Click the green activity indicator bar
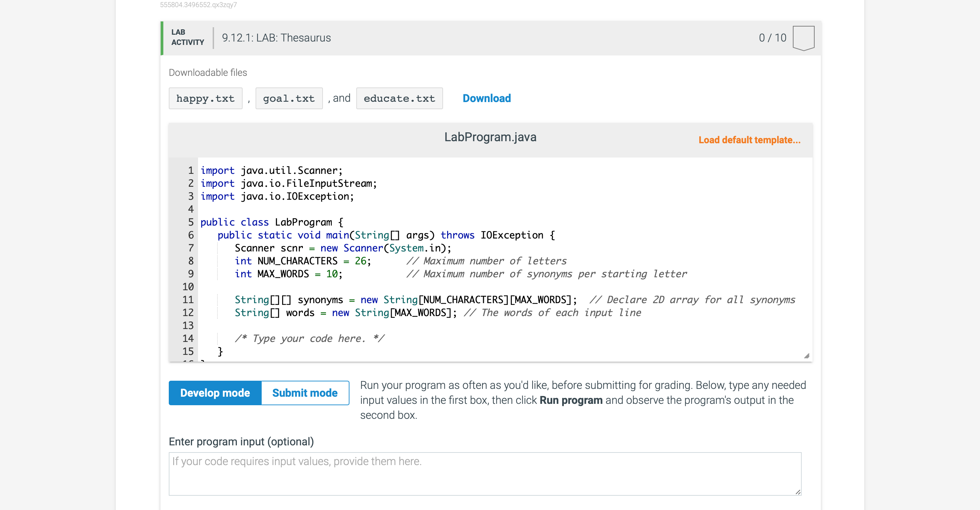Image resolution: width=980 pixels, height=510 pixels. tap(162, 38)
